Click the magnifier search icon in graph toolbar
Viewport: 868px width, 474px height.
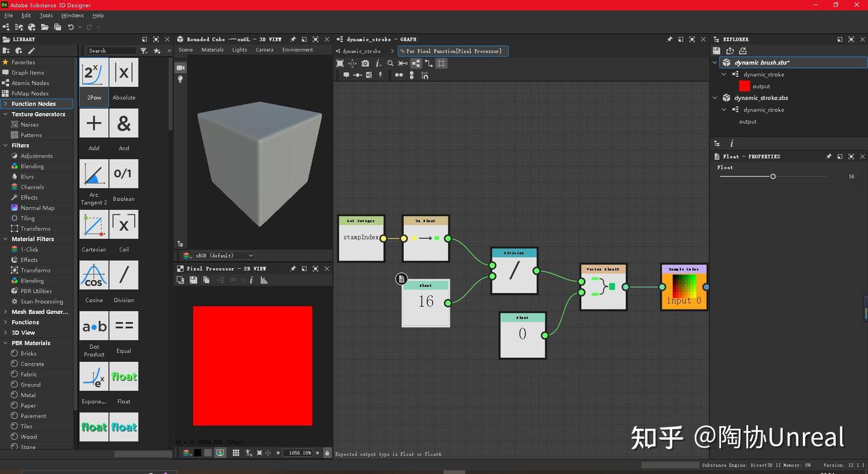pyautogui.click(x=390, y=63)
